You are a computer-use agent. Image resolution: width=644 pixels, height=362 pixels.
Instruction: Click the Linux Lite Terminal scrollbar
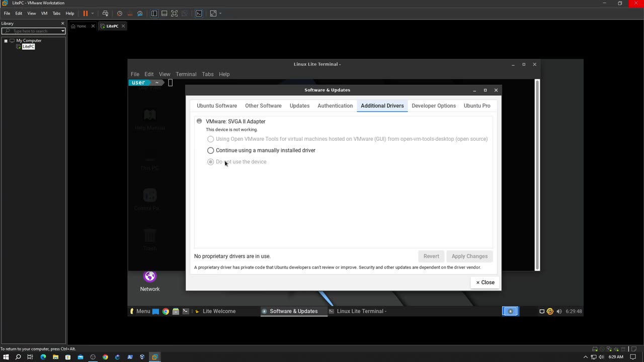coord(537,174)
